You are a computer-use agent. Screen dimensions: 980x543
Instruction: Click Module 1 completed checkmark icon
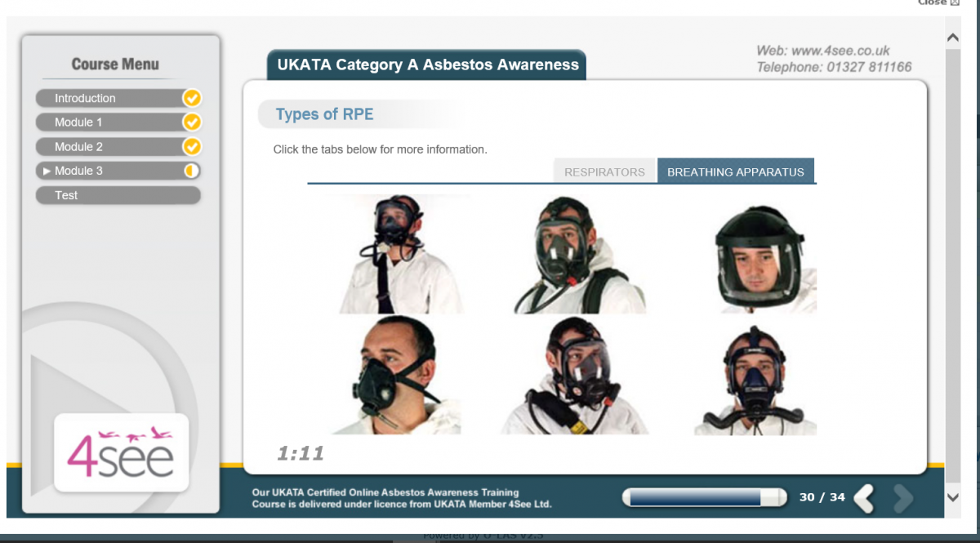click(192, 122)
